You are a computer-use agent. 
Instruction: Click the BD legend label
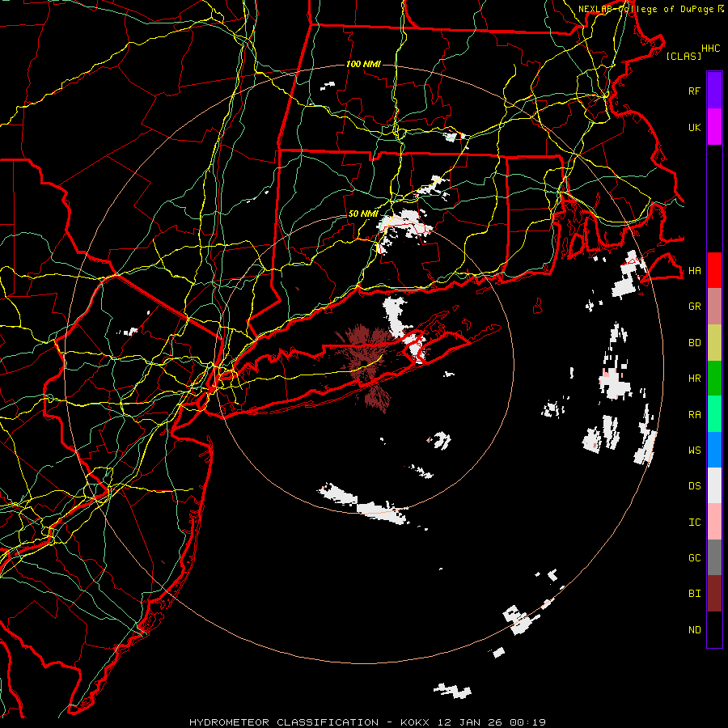694,343
